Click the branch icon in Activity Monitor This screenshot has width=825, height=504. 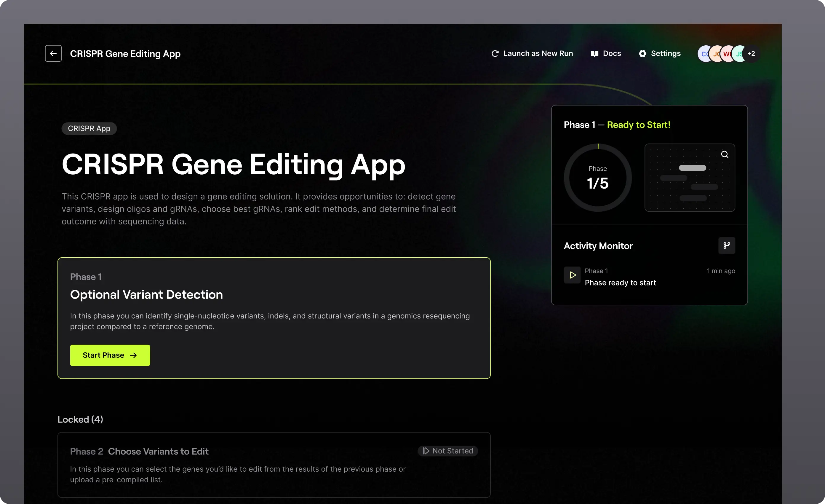726,245
